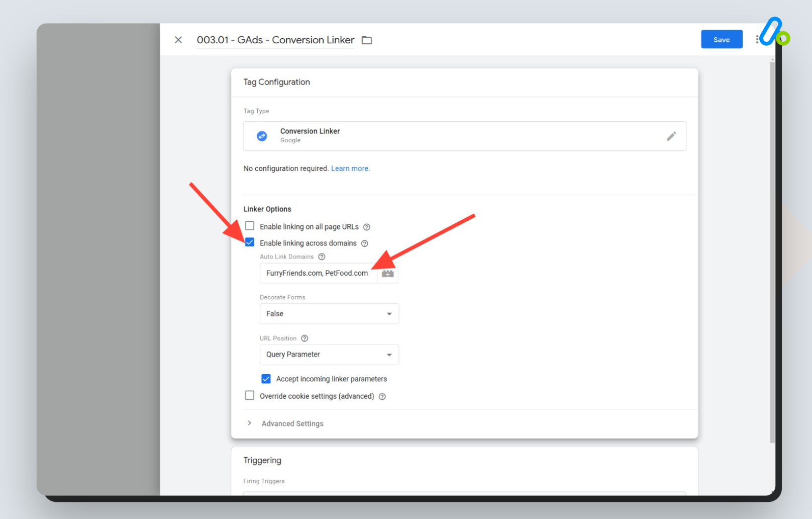812x519 pixels.
Task: Uncheck Enable linking across domains
Action: (250, 242)
